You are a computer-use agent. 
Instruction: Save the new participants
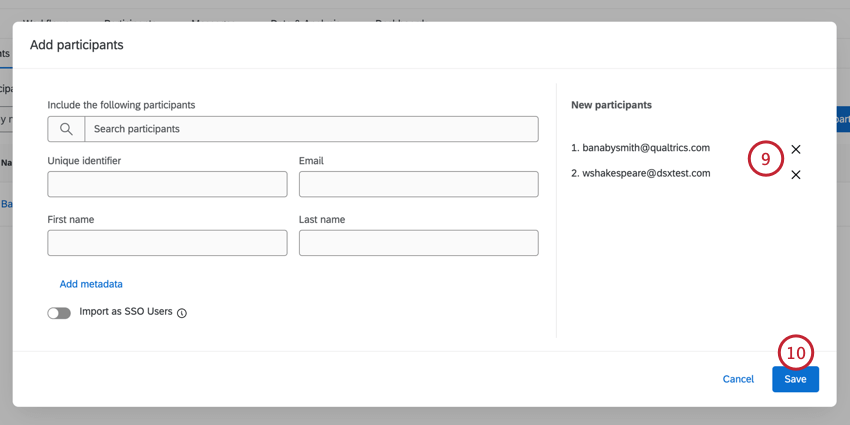795,379
